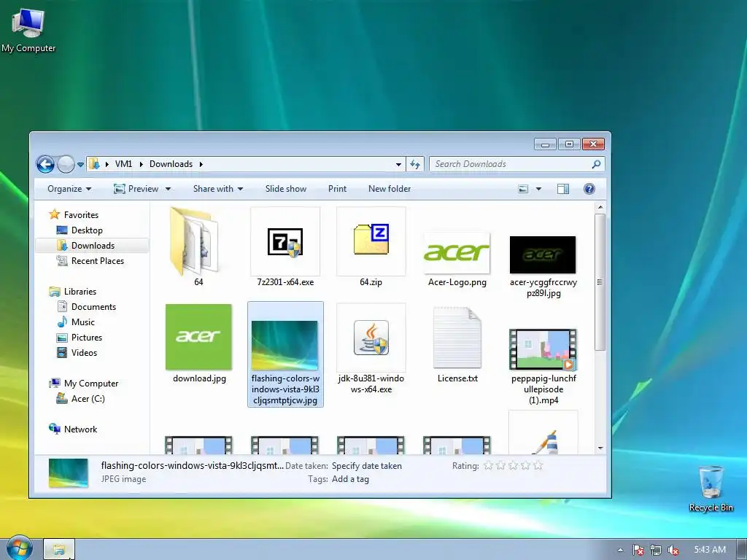Open the Pictures library
747x560 pixels.
point(87,337)
